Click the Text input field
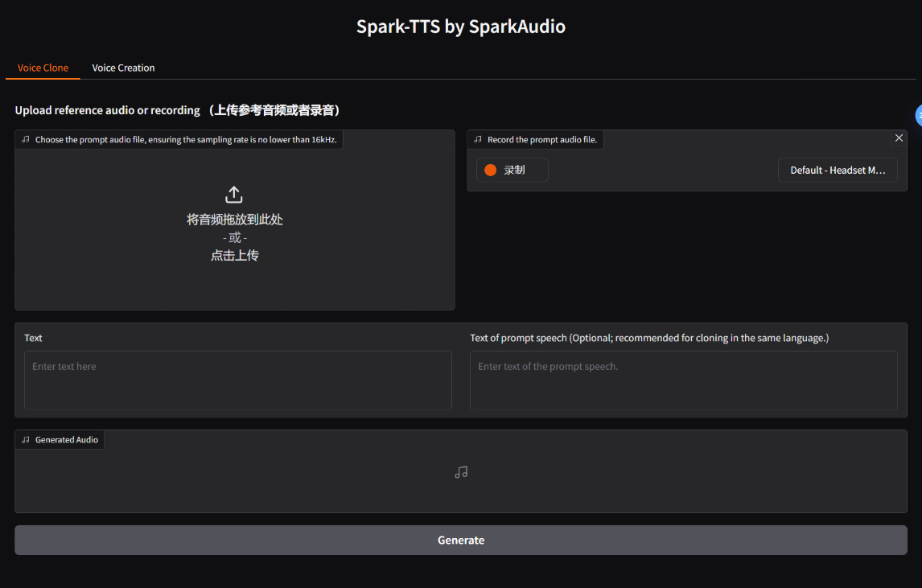922x588 pixels. 237,380
